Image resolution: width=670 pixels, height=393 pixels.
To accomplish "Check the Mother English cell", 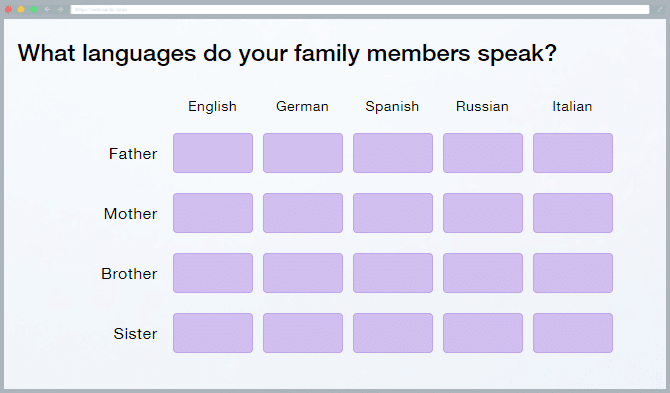I will tap(213, 213).
